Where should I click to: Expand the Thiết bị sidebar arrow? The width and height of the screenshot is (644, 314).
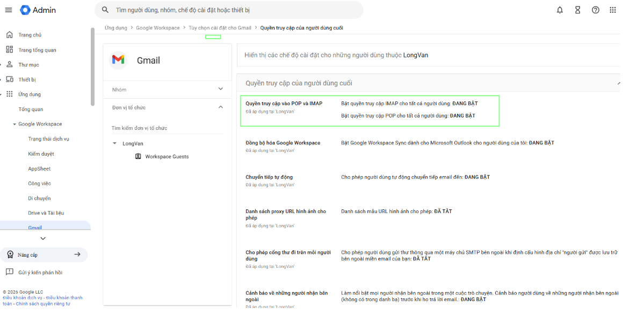[x=1, y=79]
